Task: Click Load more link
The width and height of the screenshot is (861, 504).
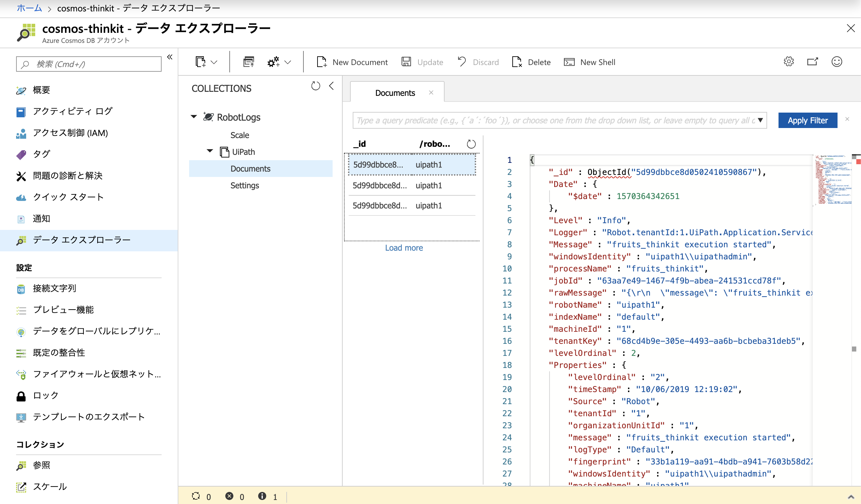Action: [404, 248]
